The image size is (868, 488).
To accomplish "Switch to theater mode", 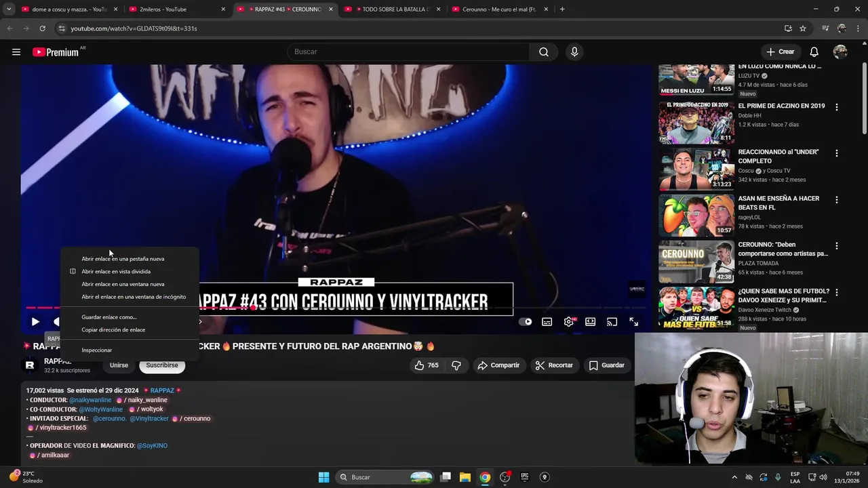I will (x=591, y=322).
